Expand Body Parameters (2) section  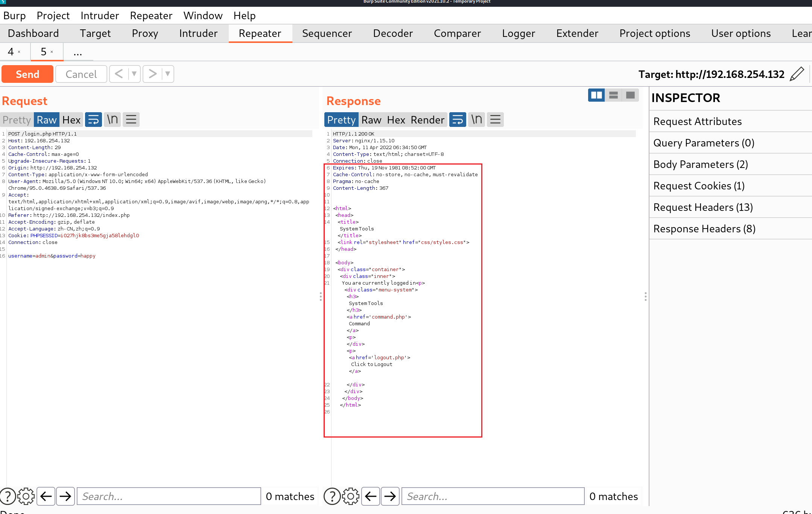pos(730,164)
